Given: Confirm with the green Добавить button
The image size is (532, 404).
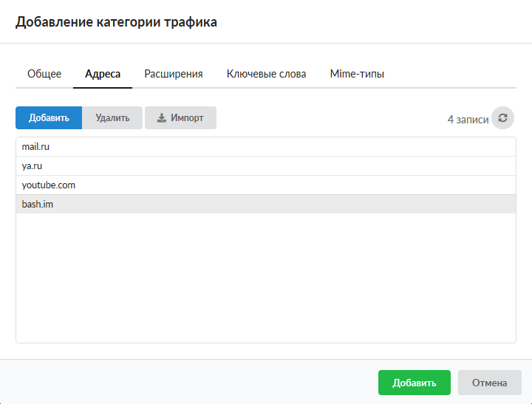Looking at the screenshot, I should point(414,383).
